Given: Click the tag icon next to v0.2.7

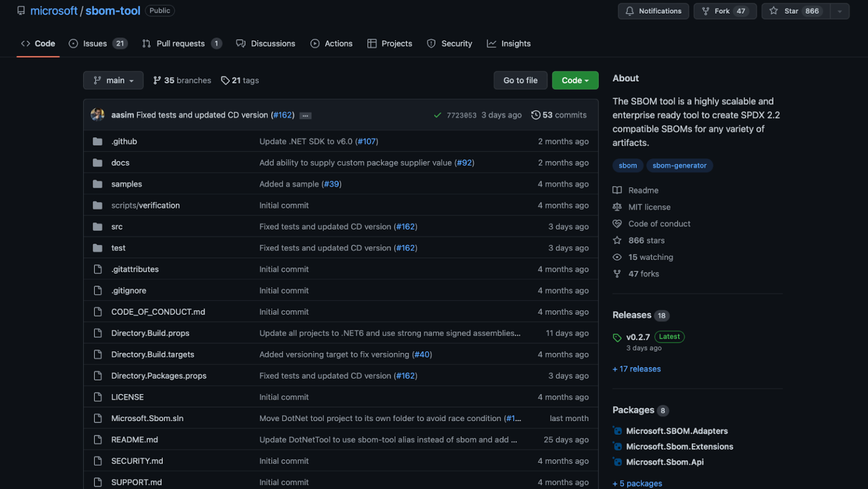Looking at the screenshot, I should tap(618, 337).
